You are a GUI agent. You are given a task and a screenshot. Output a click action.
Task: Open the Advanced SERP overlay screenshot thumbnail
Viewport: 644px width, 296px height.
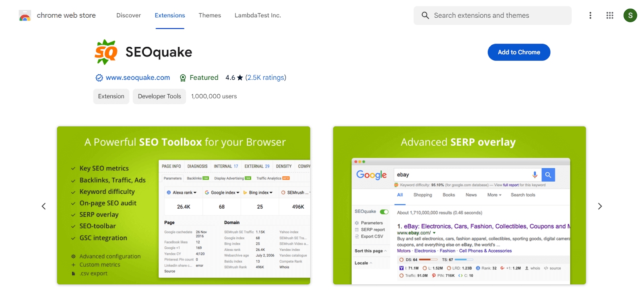tap(459, 205)
